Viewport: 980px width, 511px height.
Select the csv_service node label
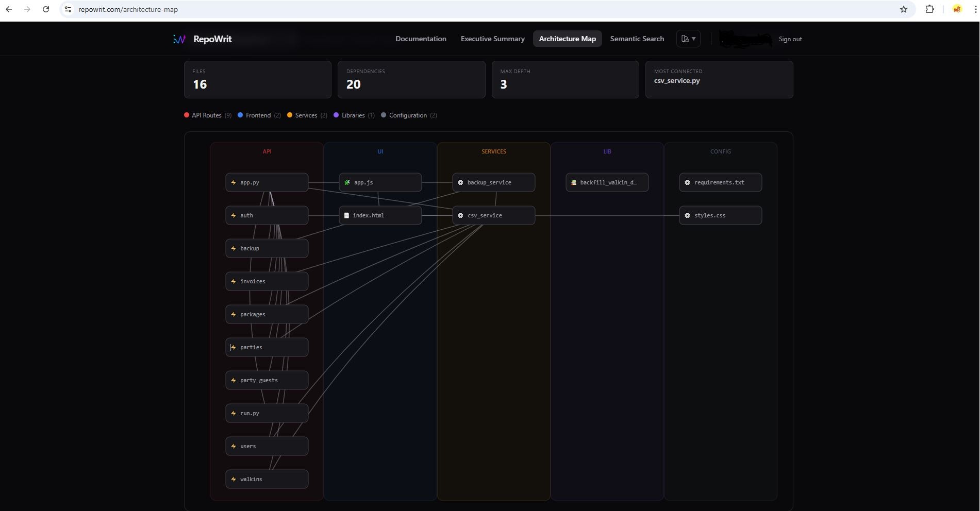coord(485,215)
